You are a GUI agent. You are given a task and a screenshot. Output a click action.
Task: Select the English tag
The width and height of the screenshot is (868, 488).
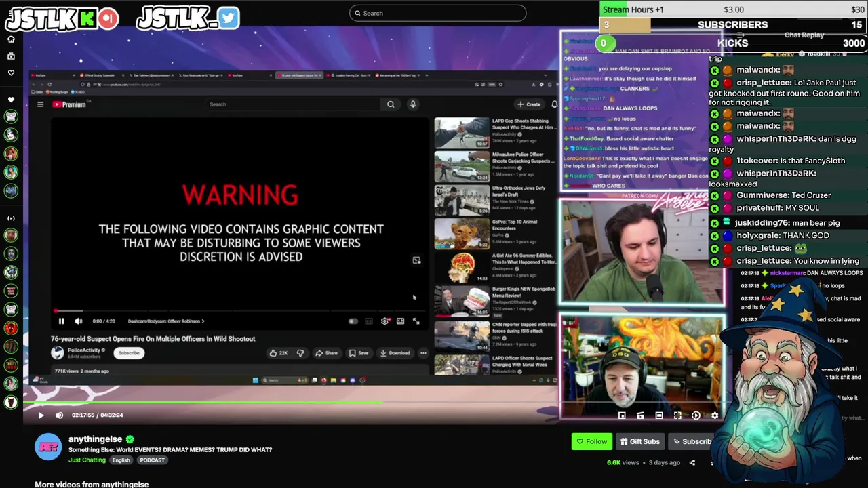pos(121,460)
